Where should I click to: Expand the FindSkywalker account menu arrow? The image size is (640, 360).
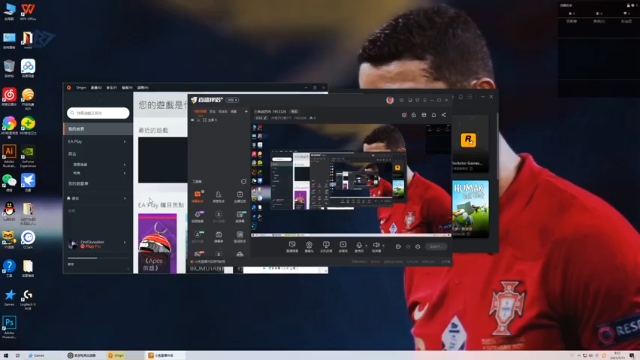[x=125, y=242]
